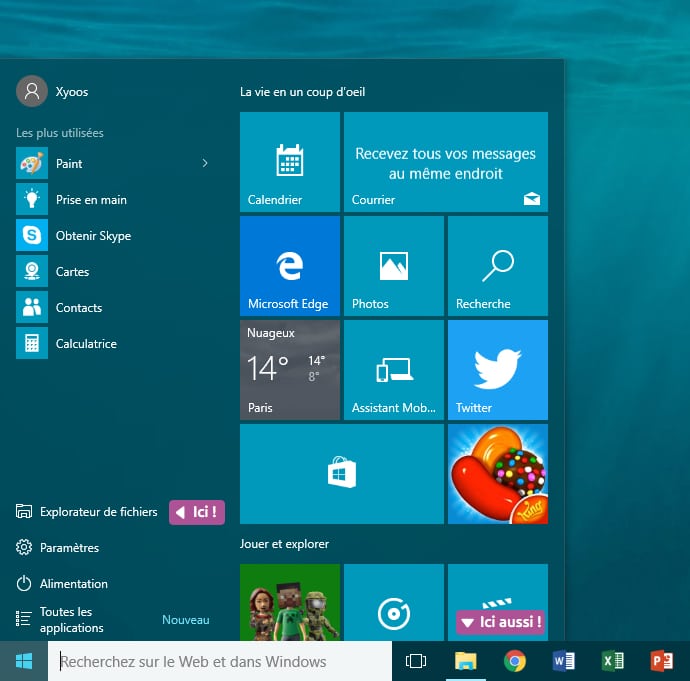This screenshot has width=690, height=681.
Task: Click the Windows Start button
Action: click(24, 661)
